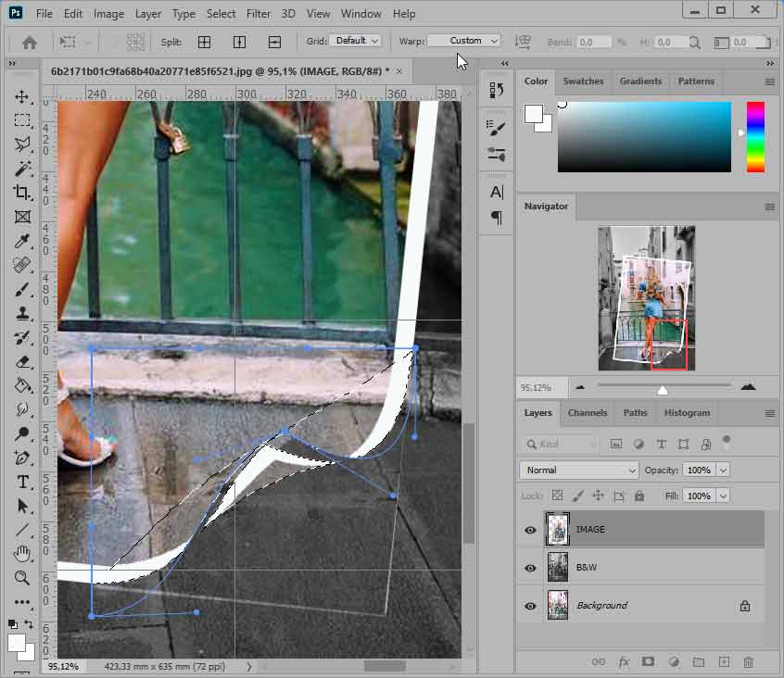Screen dimensions: 784x678
Task: Select the History Brush tool
Action: (x=22, y=338)
